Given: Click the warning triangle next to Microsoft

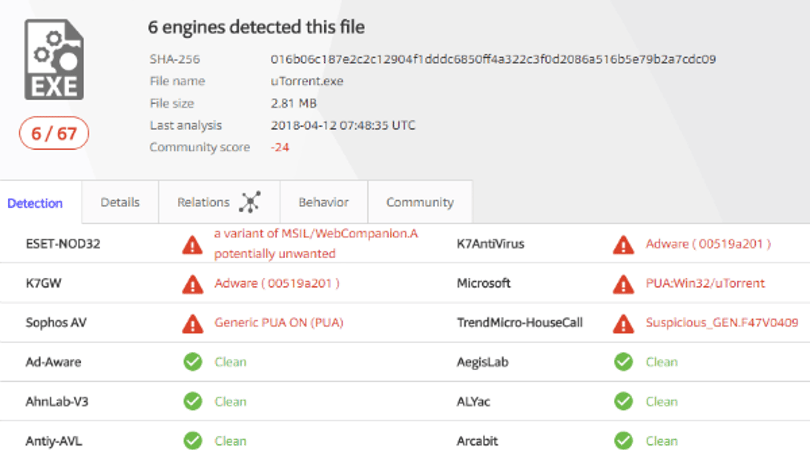Looking at the screenshot, I should click(x=623, y=283).
